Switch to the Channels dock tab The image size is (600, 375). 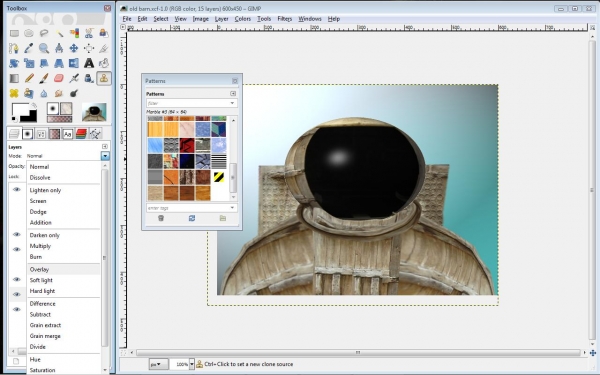click(x=81, y=134)
